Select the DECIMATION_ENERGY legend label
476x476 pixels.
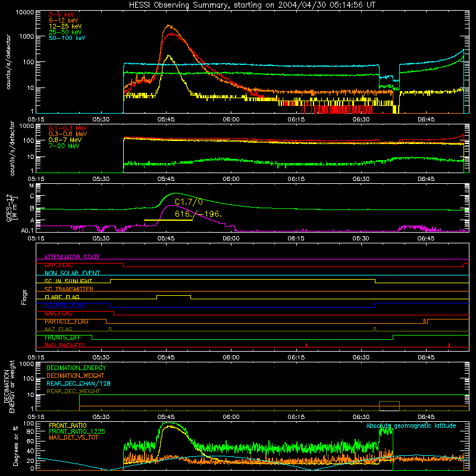tap(76, 368)
